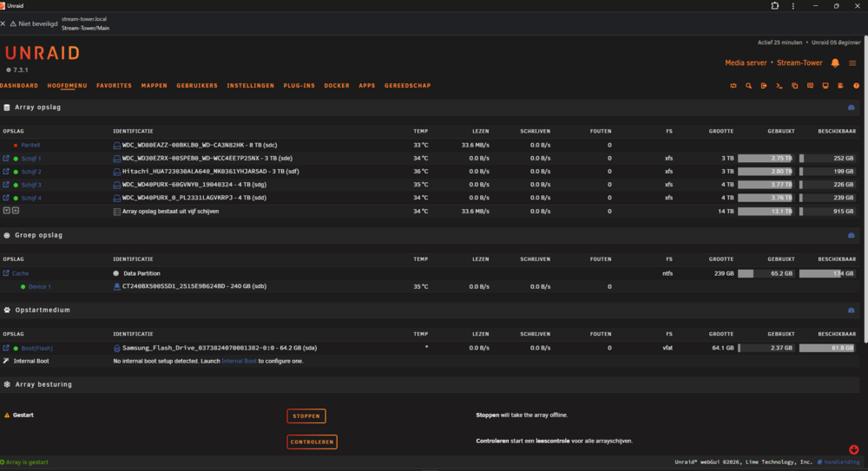Click the disk icon before Hitachi_HUA723030ALA640
Screen dimensions: 868x471
point(117,172)
